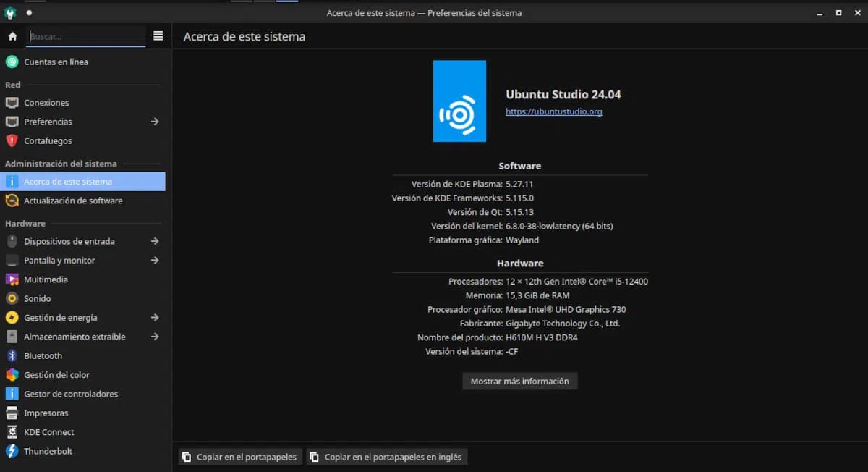
Task: Select the Thunderbolt icon in the sidebar
Action: (12, 451)
